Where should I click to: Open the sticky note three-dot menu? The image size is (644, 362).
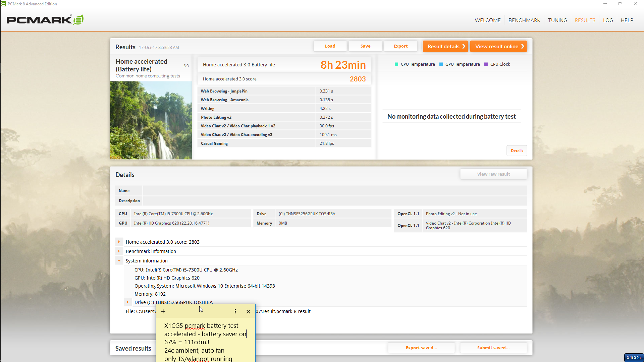pos(235,311)
